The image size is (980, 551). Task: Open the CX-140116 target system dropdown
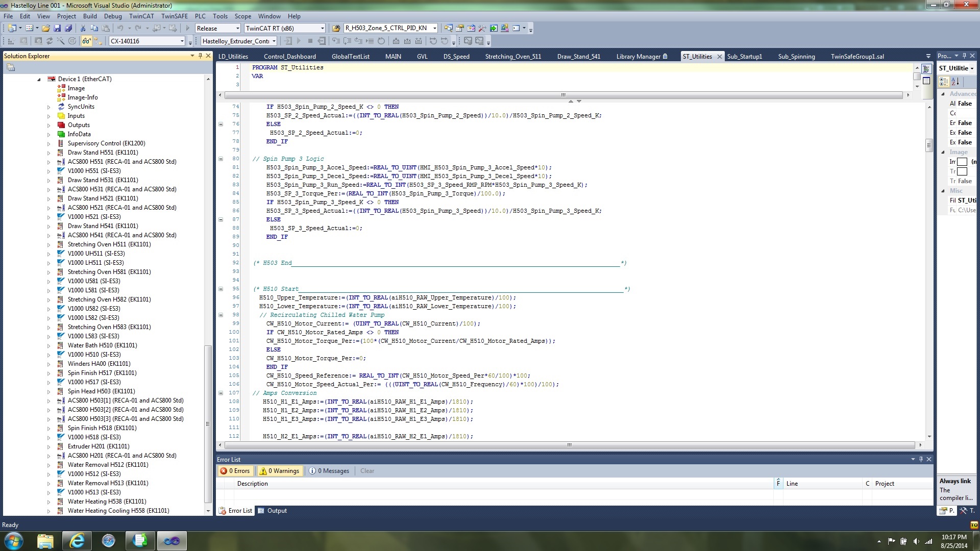(182, 41)
